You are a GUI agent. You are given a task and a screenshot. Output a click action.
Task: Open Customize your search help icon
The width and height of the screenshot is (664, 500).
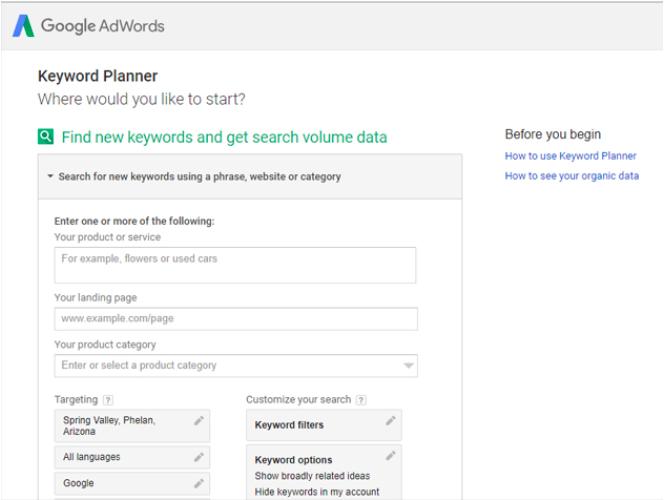(x=361, y=400)
